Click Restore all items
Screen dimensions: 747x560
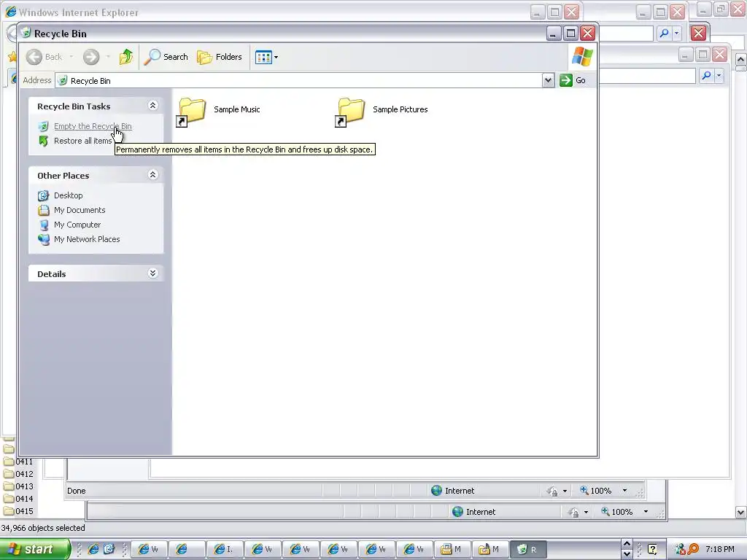82,141
